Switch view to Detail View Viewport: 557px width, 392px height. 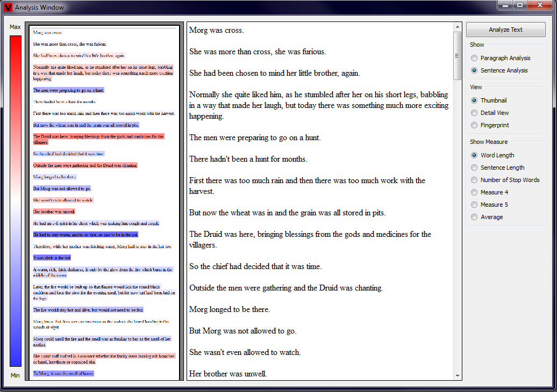[x=474, y=113]
